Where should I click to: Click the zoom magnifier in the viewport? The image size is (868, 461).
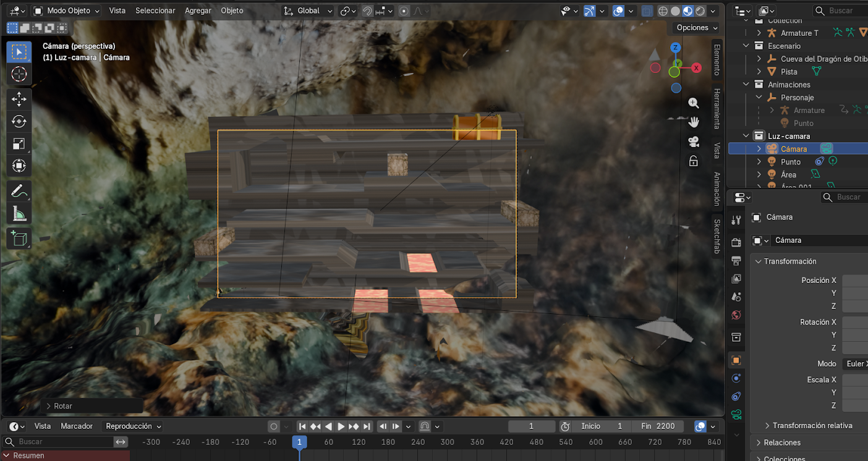pos(694,103)
